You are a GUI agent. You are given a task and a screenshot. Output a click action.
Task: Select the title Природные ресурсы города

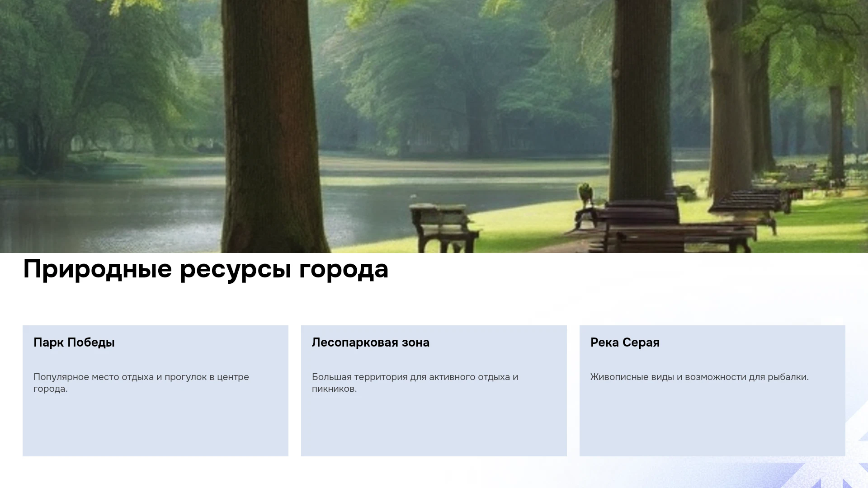pyautogui.click(x=206, y=269)
